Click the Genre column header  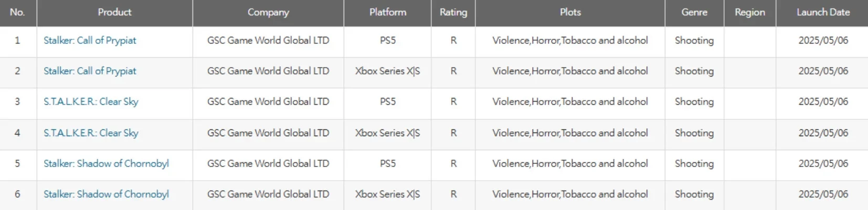pos(694,13)
